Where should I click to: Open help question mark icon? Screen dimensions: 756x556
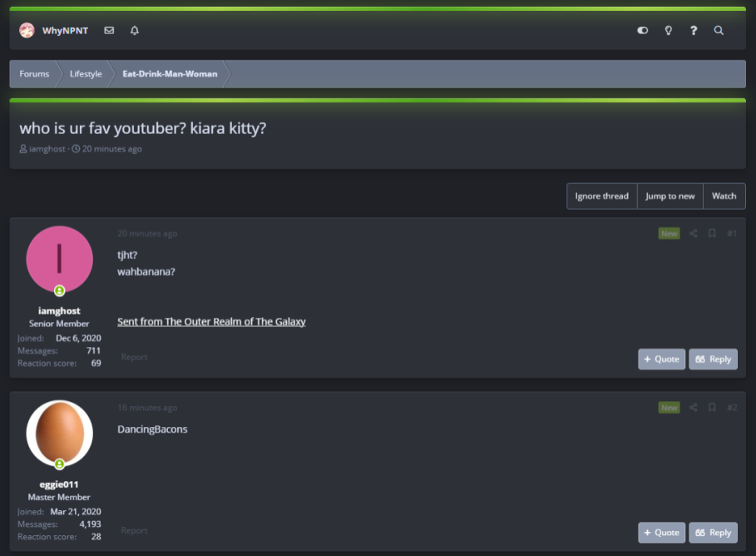pyautogui.click(x=694, y=31)
